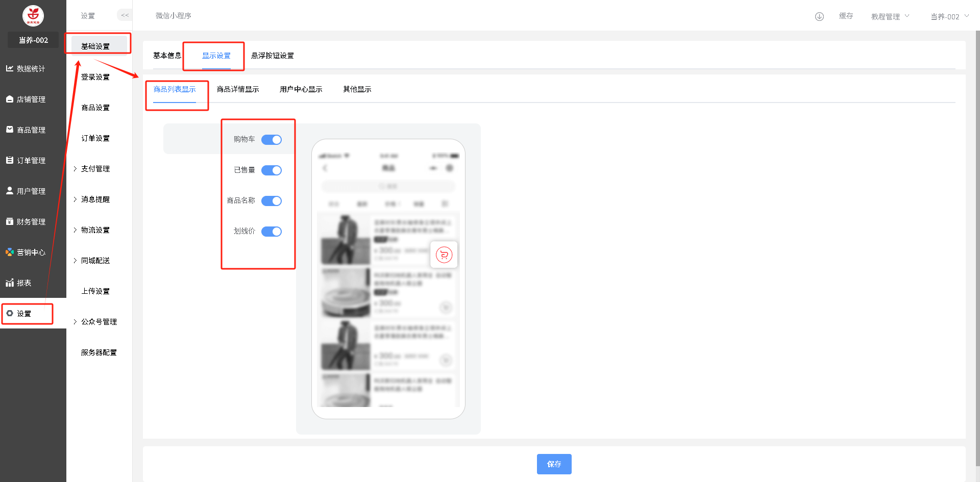Open the 教程管理 dropdown menu

[x=890, y=16]
